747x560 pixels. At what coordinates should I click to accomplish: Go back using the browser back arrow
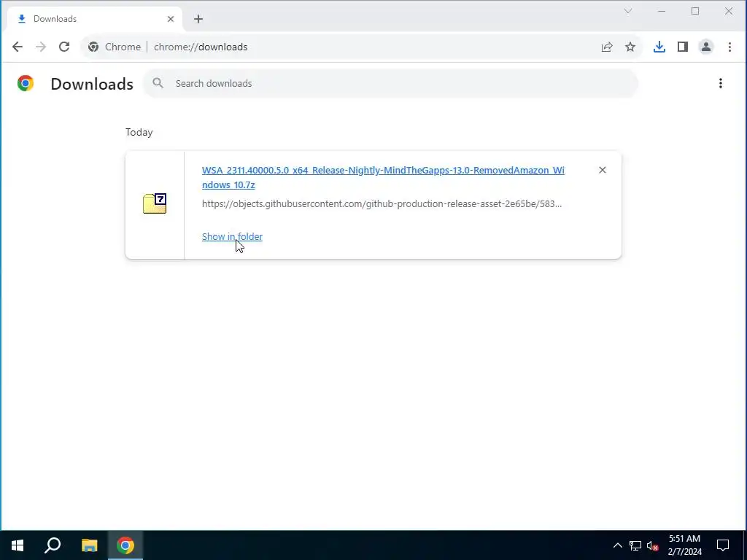[18, 47]
